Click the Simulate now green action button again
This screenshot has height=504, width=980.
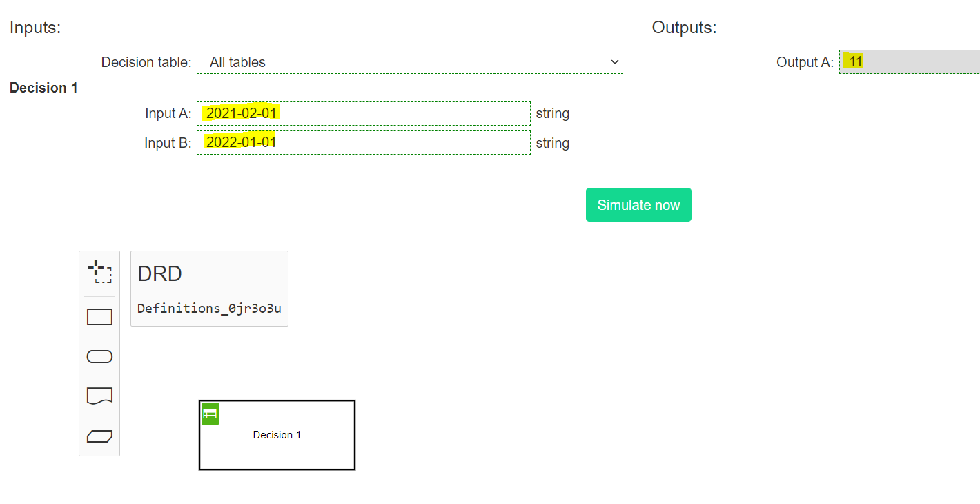[x=638, y=204]
